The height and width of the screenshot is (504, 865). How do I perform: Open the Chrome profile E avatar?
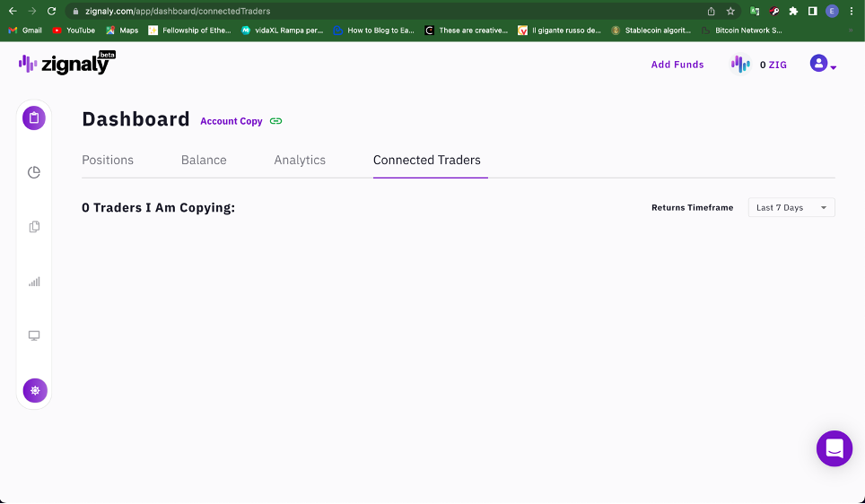point(832,11)
